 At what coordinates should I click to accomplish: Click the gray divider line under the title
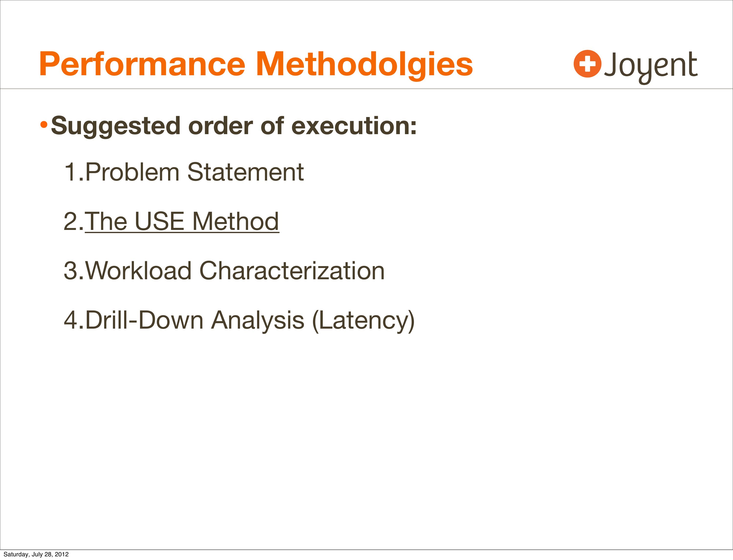coord(366,89)
